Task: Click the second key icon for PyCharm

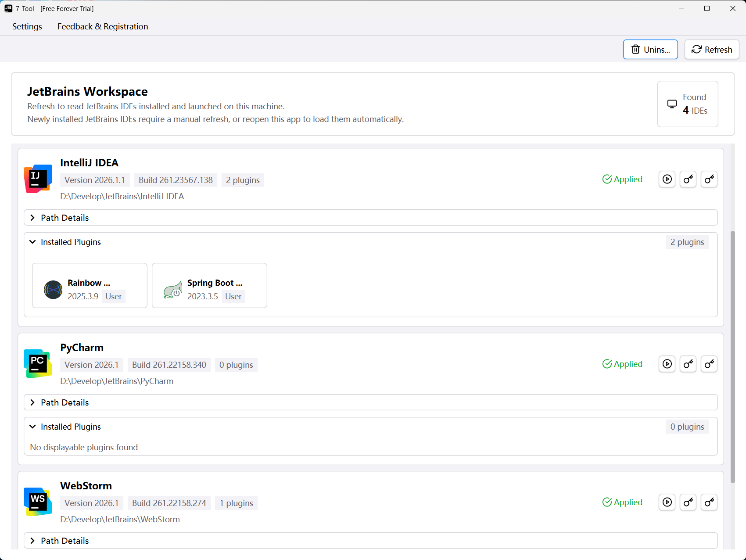Action: coord(709,364)
